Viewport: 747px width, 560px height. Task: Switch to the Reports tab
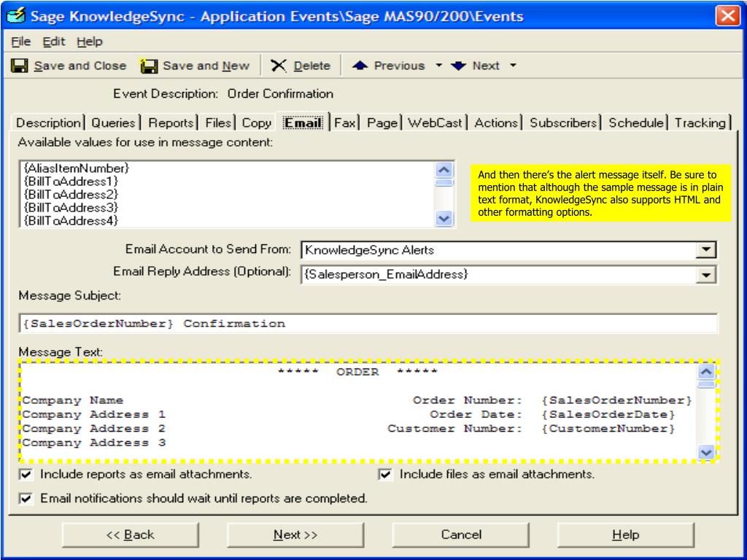click(171, 122)
